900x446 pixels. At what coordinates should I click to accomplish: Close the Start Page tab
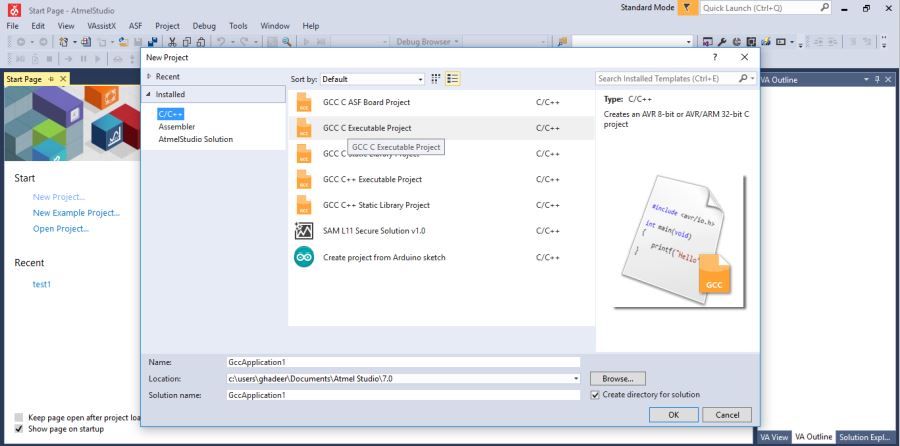(63, 79)
